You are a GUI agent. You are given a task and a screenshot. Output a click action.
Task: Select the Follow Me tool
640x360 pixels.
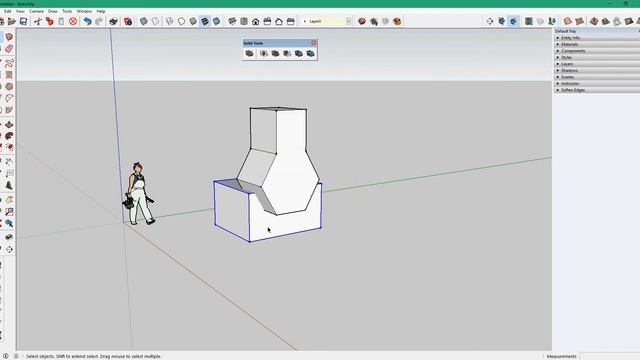coord(9,136)
